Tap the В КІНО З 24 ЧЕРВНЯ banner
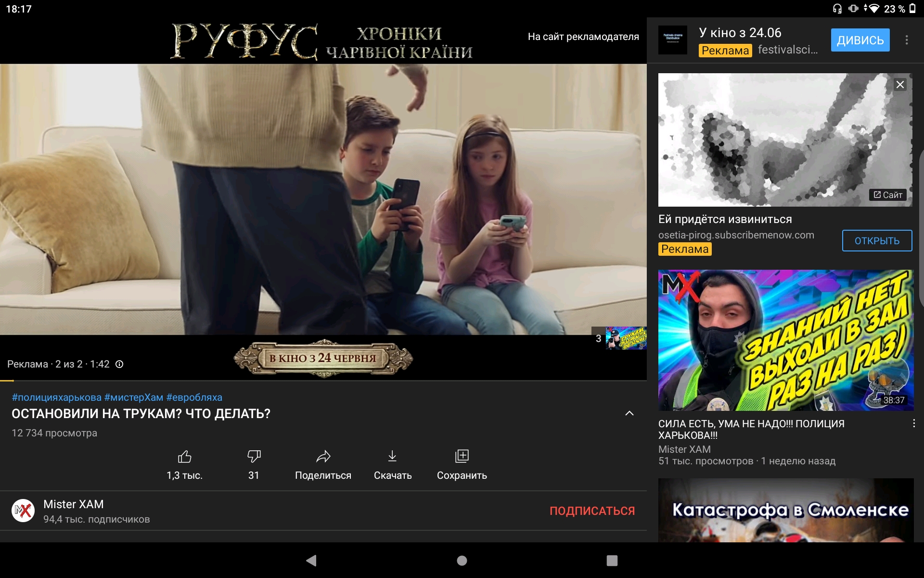Viewport: 924px width, 578px height. pyautogui.click(x=323, y=358)
